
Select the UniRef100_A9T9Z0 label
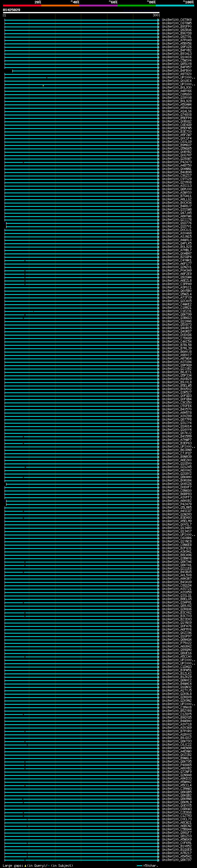tap(177, 74)
